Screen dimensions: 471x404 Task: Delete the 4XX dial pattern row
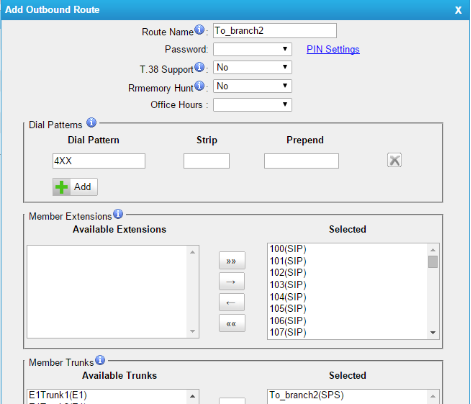pos(394,160)
